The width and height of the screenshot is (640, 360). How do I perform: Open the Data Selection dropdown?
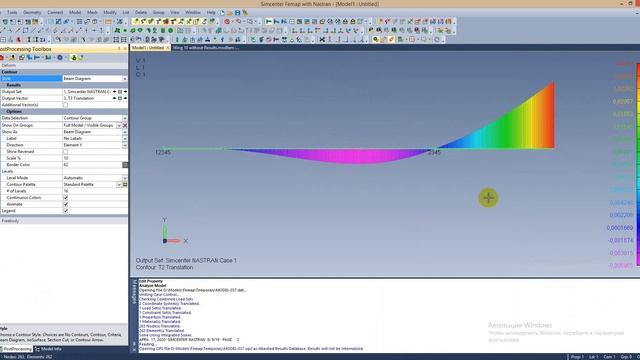pyautogui.click(x=125, y=118)
